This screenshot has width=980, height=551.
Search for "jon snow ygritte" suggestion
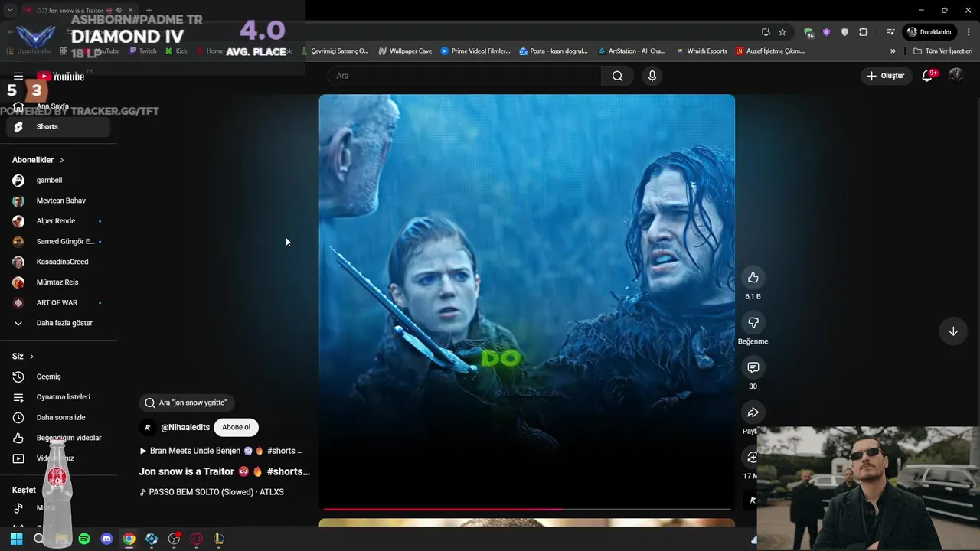coord(187,403)
